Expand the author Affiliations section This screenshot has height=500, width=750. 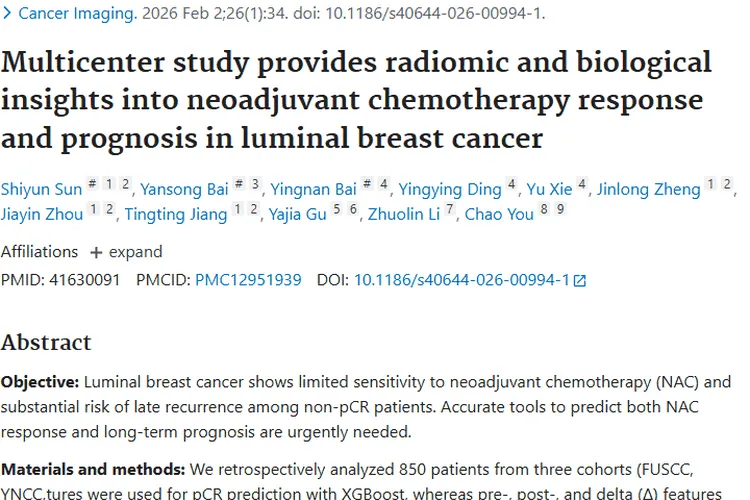(125, 252)
